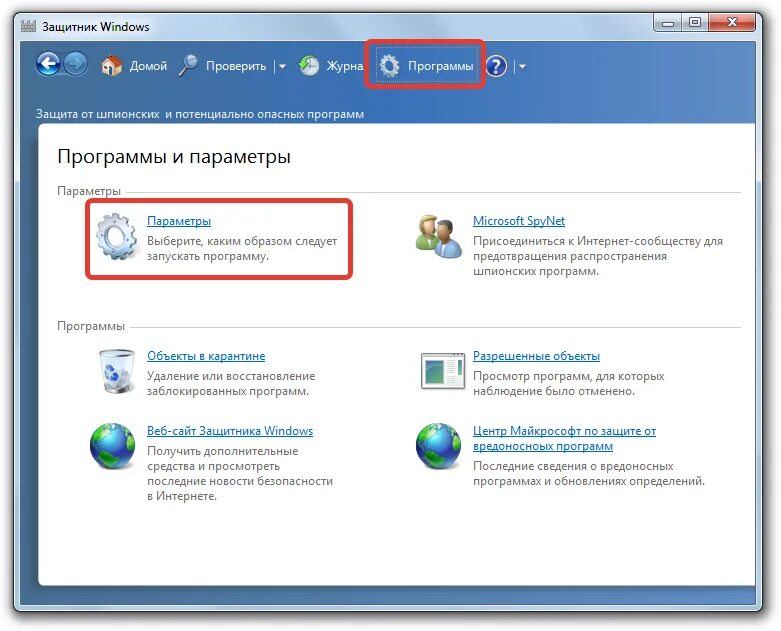Open the Домой toolbar label
Screen dimensions: 781x631
click(148, 66)
